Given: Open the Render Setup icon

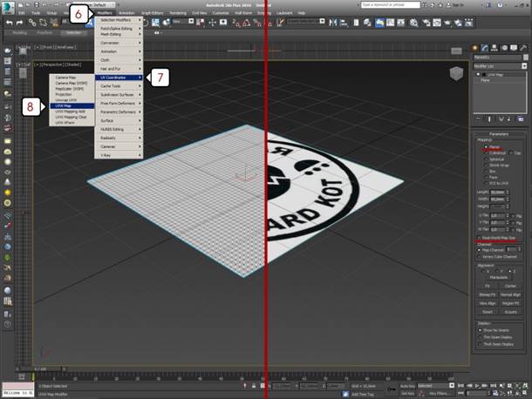Looking at the screenshot, I should point(426,23).
